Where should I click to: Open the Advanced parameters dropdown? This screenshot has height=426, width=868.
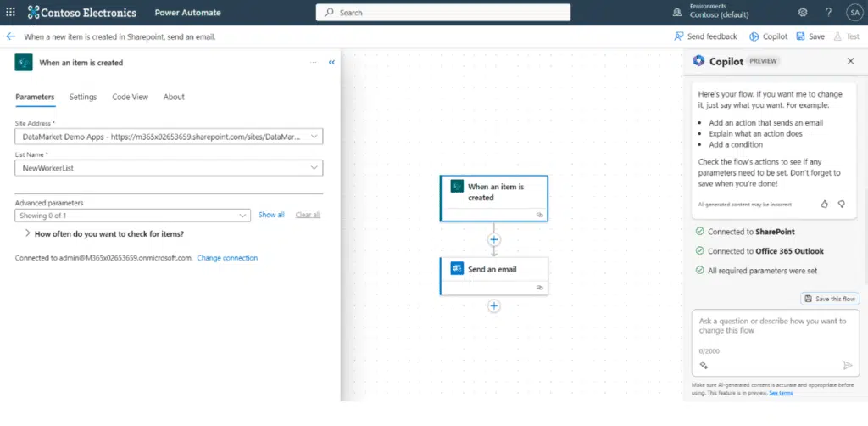pyautogui.click(x=133, y=216)
